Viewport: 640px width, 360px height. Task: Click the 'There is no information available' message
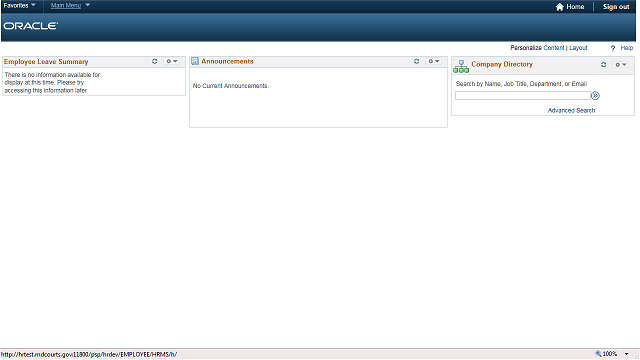click(x=52, y=82)
